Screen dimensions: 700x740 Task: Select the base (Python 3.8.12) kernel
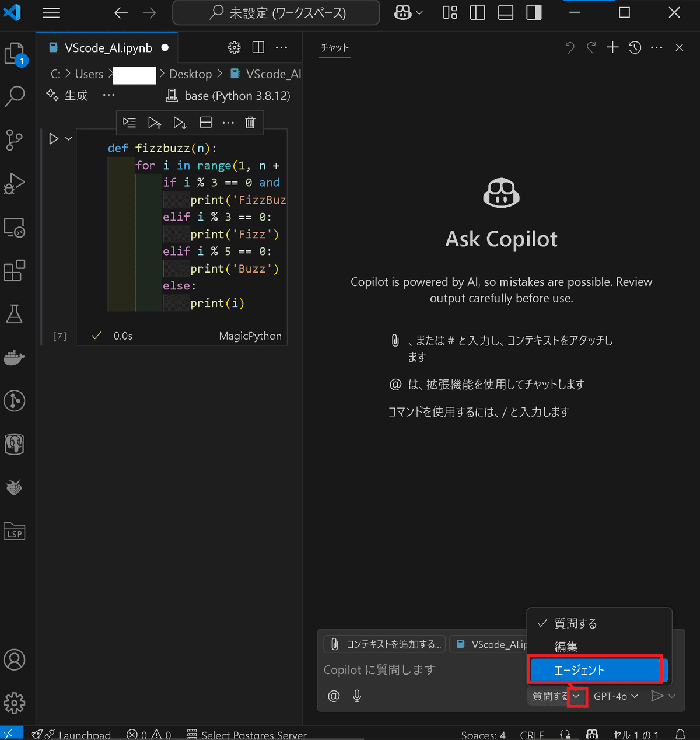pos(228,96)
